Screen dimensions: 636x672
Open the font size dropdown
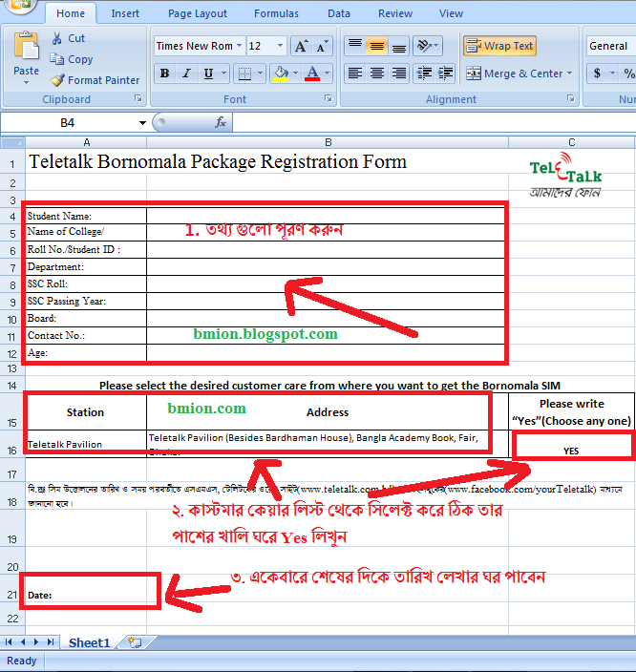pos(280,46)
